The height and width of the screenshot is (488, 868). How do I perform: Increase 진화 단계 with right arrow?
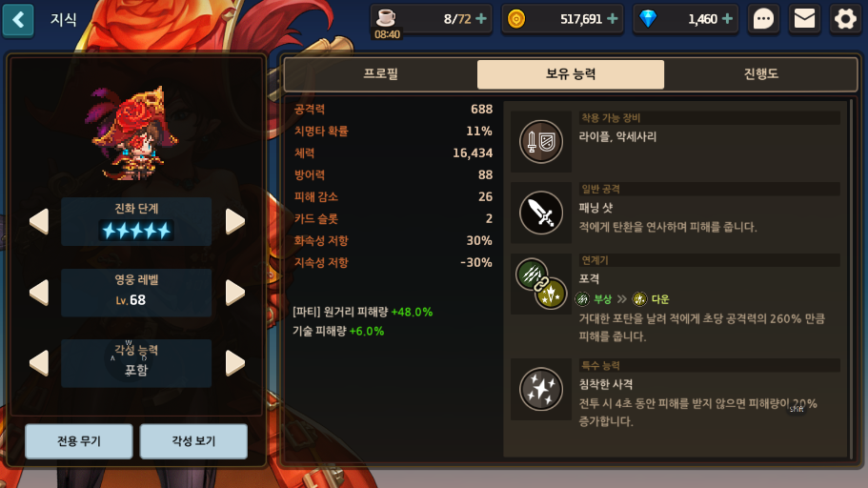pyautogui.click(x=235, y=221)
